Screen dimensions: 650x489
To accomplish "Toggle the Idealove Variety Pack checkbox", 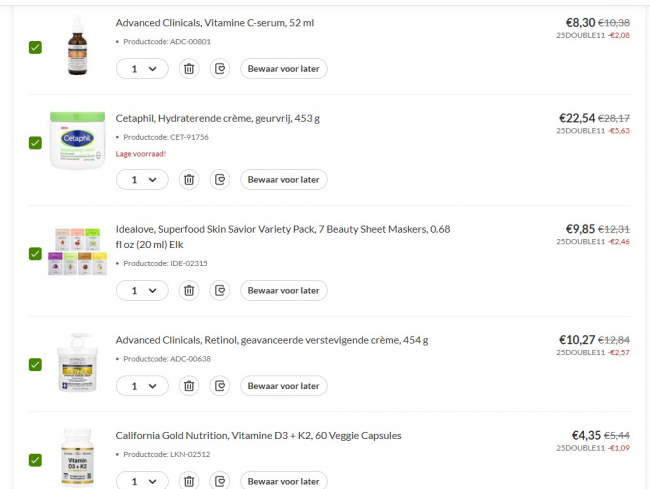I will point(35,254).
